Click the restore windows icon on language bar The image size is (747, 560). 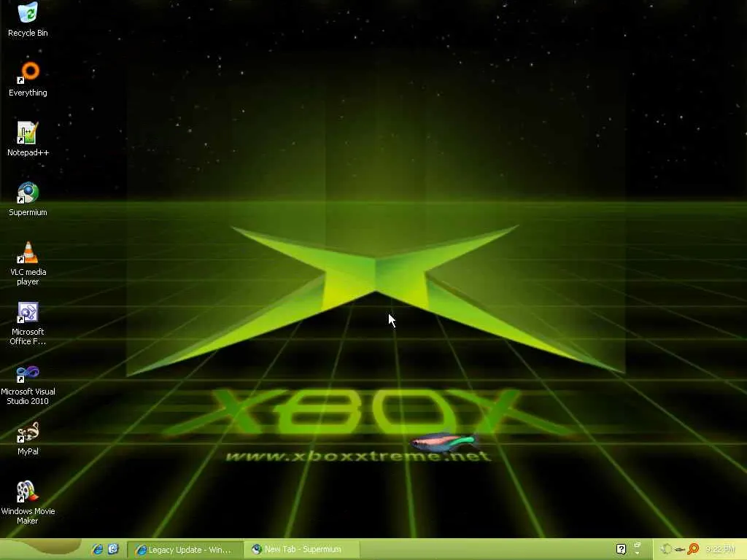tap(638, 545)
